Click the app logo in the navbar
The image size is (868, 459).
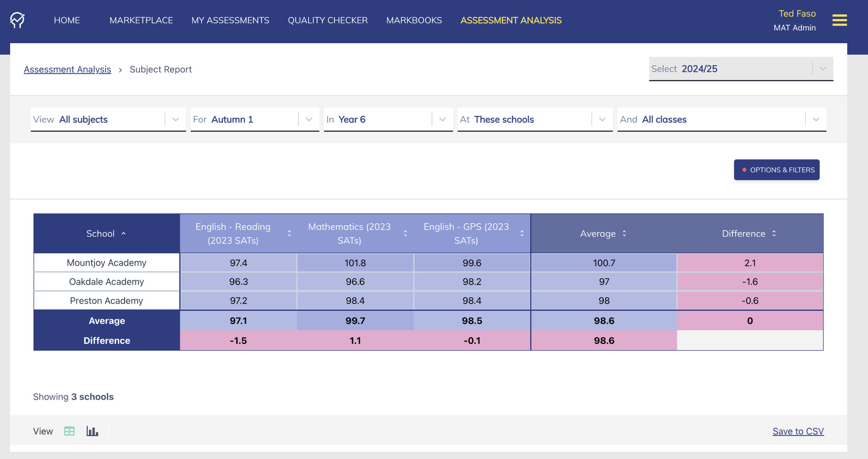pos(17,19)
